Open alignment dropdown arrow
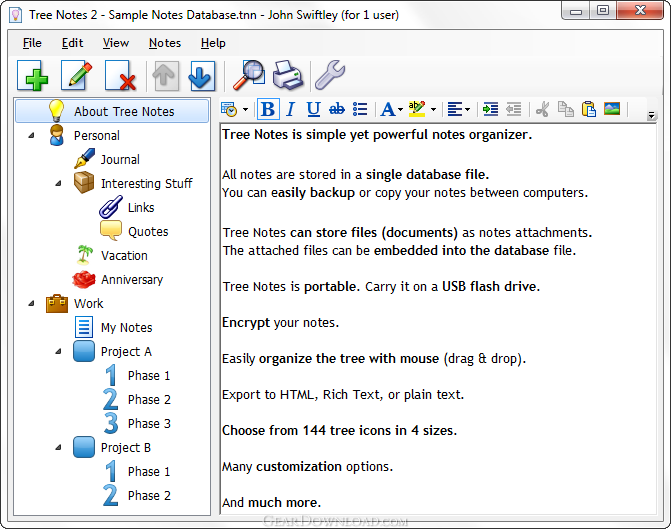Screen dimensions: 671x529 coord(467,110)
